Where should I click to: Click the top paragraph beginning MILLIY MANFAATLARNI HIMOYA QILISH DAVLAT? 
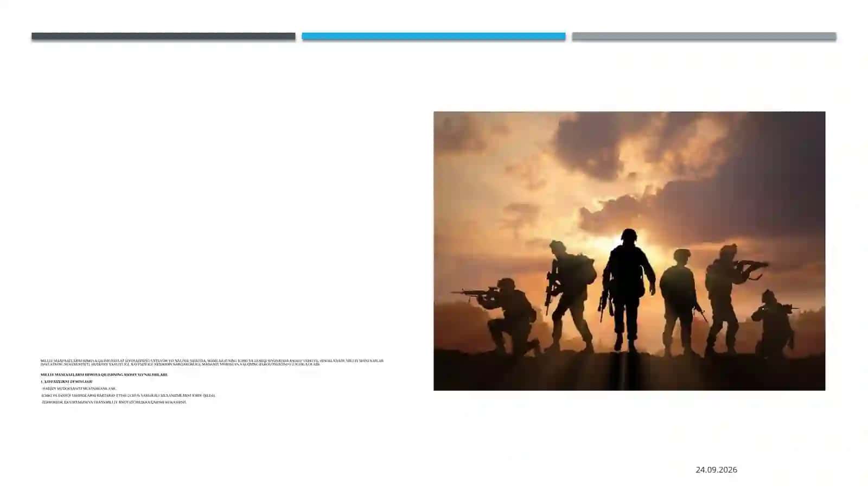click(212, 362)
